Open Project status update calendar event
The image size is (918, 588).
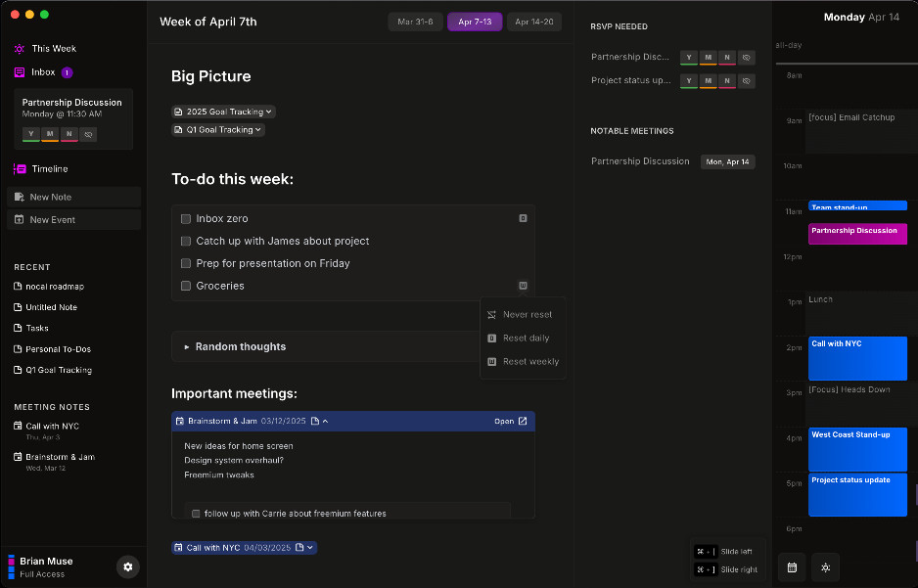point(857,495)
